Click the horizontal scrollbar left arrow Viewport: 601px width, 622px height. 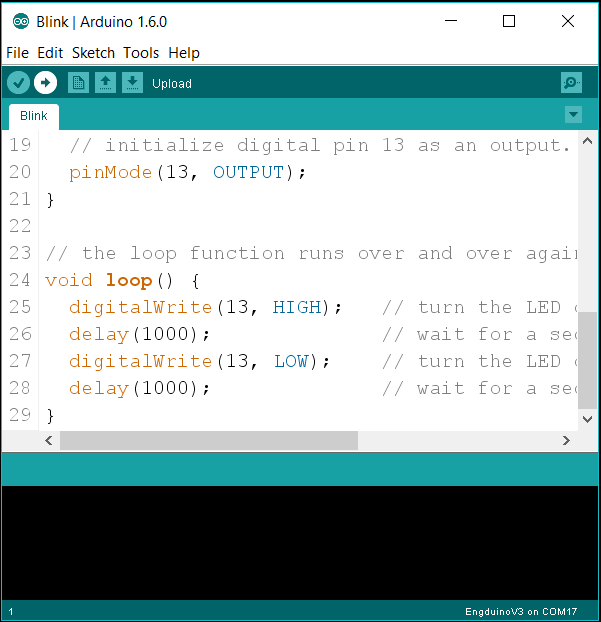(x=49, y=440)
